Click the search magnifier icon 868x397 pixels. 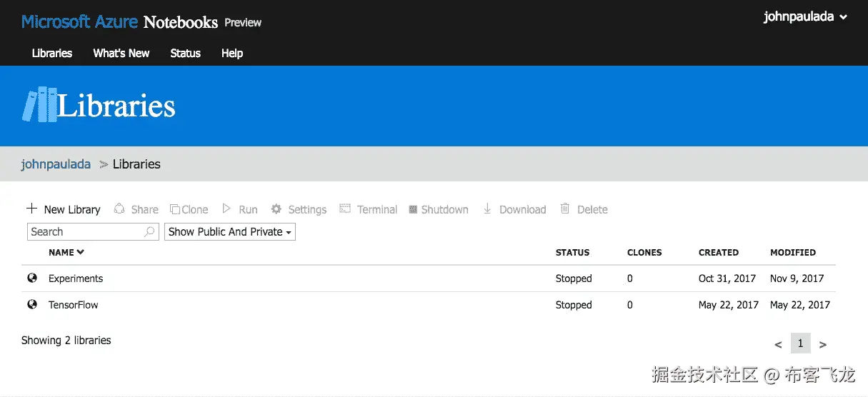click(150, 231)
